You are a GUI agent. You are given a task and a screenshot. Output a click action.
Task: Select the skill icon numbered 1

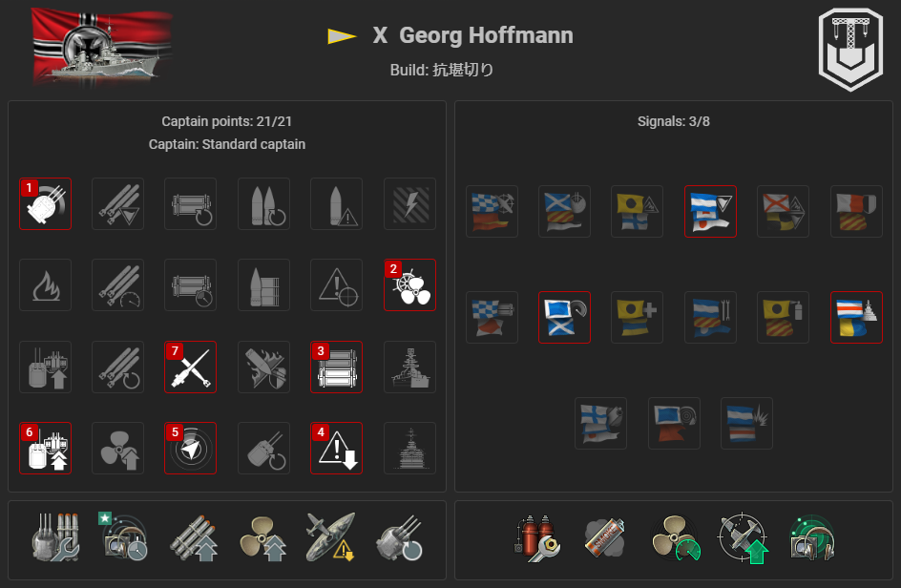tap(46, 204)
